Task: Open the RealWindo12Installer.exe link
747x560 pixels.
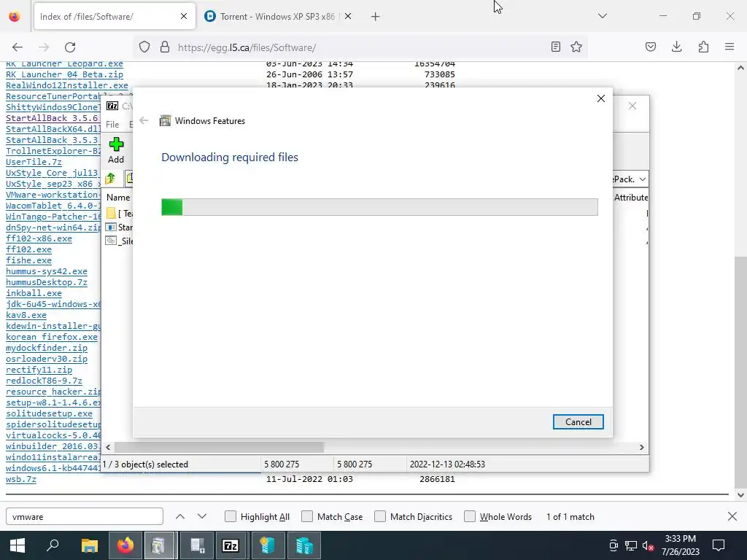Action: [66, 85]
